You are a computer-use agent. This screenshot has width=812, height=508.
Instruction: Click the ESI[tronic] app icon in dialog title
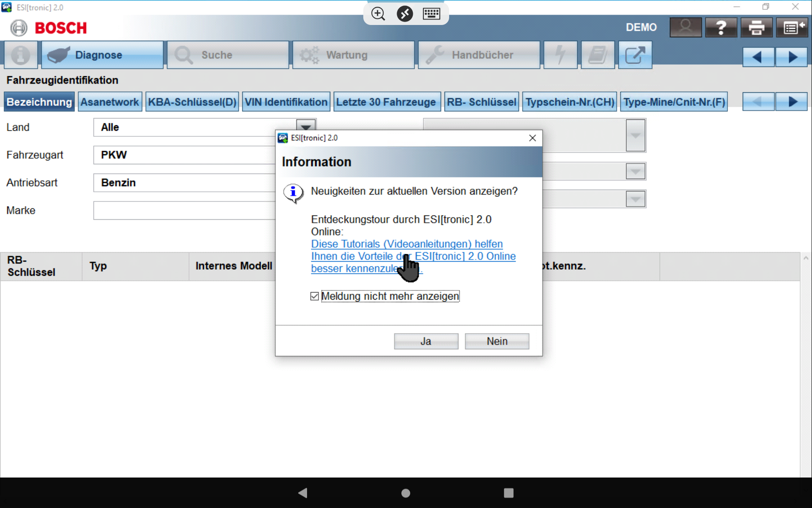coord(283,138)
